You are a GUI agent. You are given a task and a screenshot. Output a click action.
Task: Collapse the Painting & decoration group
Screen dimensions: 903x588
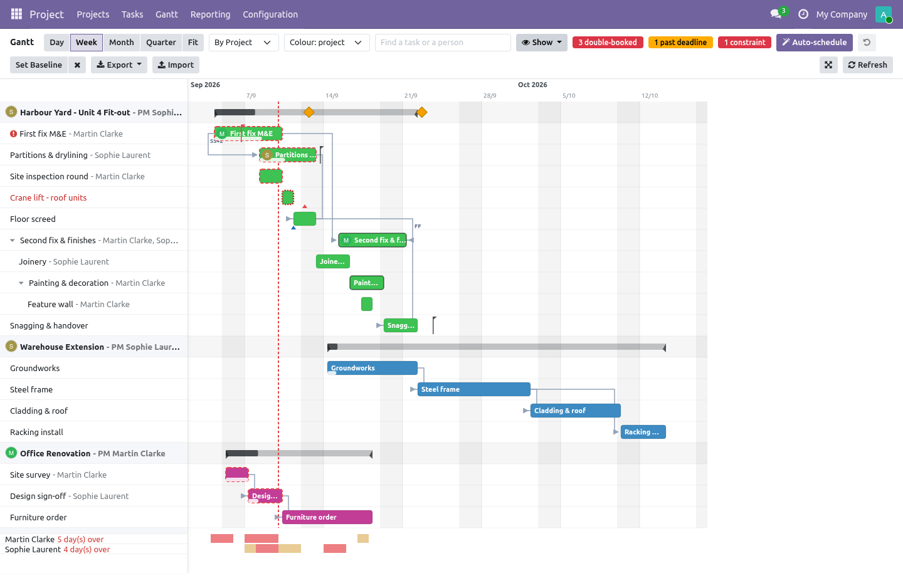click(21, 283)
